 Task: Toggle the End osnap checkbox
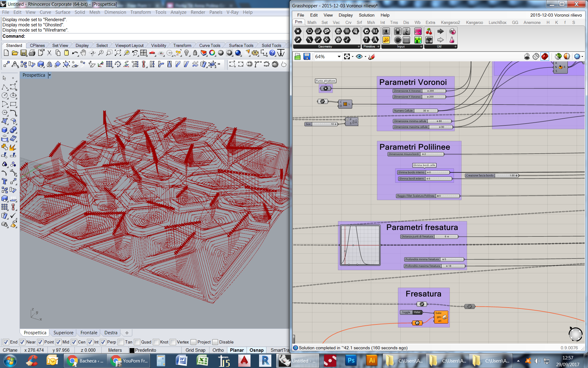click(6, 342)
